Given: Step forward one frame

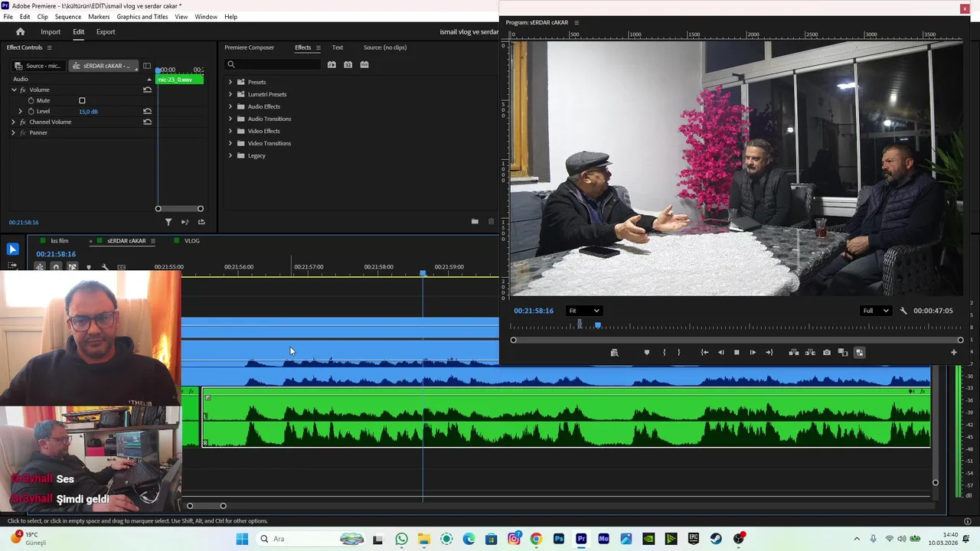Looking at the screenshot, I should 753,352.
